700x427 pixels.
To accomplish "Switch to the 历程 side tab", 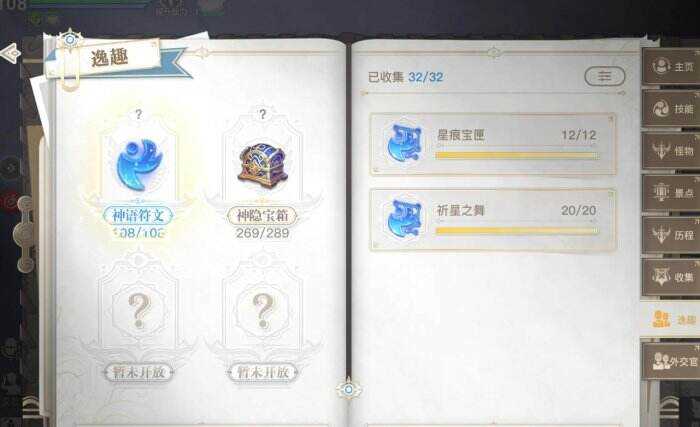I will (671, 235).
